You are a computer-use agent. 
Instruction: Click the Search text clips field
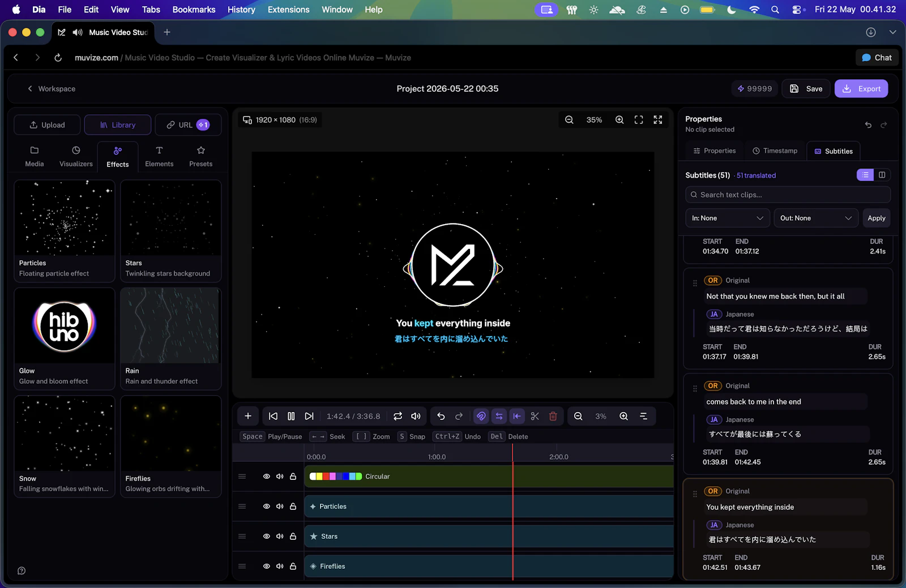coord(788,195)
